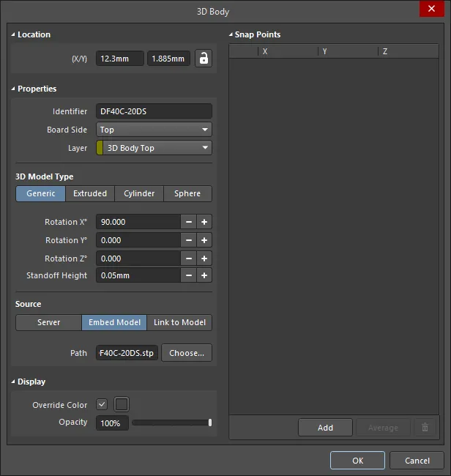Select the Sphere 3D model type
This screenshot has width=451, height=476.
pyautogui.click(x=187, y=193)
